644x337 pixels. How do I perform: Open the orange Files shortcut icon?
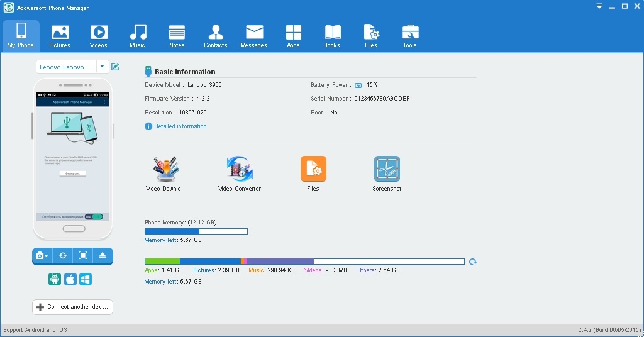(x=313, y=169)
